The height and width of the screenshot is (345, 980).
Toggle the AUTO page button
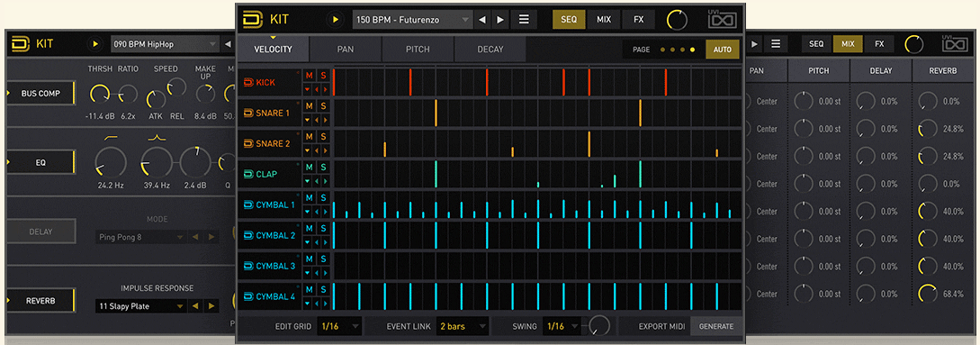[x=722, y=50]
